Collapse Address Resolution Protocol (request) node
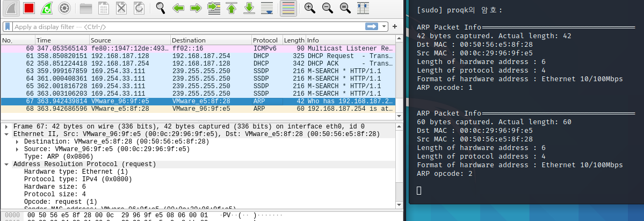Screen dimensions: 644x221 tap(6, 164)
